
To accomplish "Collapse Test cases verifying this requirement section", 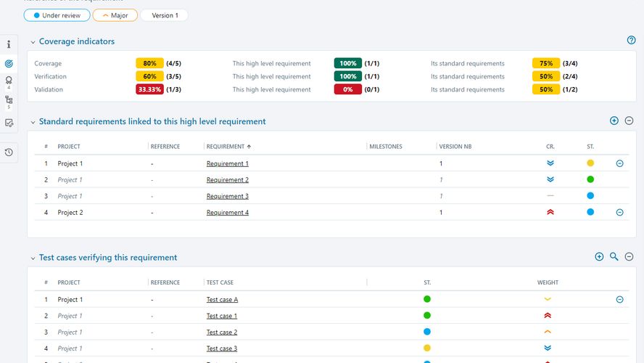I will click(x=33, y=258).
